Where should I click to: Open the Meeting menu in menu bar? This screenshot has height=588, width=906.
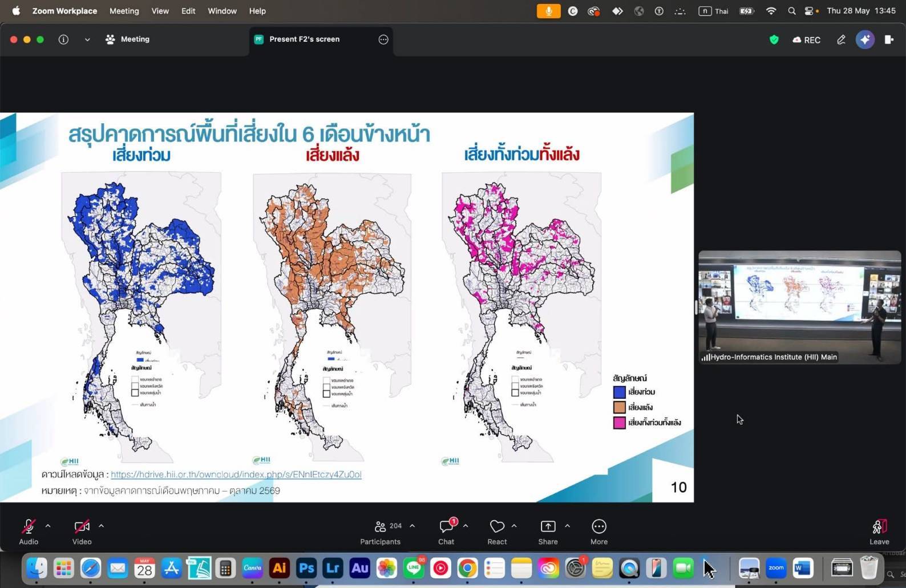click(x=124, y=11)
